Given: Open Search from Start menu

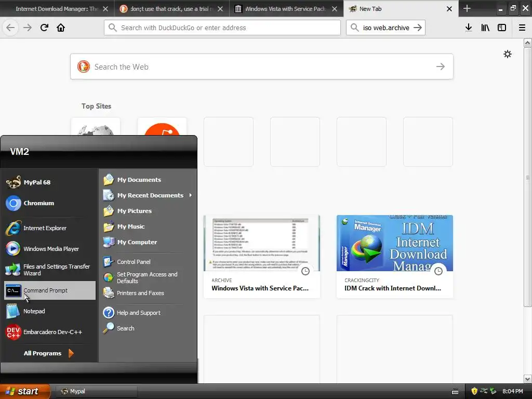Looking at the screenshot, I should [x=148, y=328].
